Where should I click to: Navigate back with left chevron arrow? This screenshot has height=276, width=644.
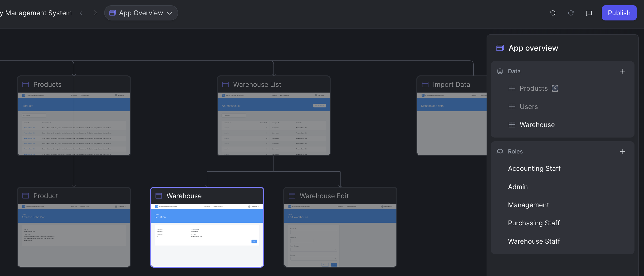pyautogui.click(x=81, y=13)
